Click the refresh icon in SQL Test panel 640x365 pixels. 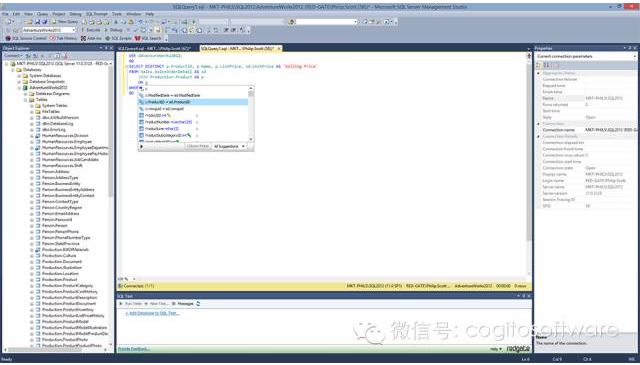(198, 304)
